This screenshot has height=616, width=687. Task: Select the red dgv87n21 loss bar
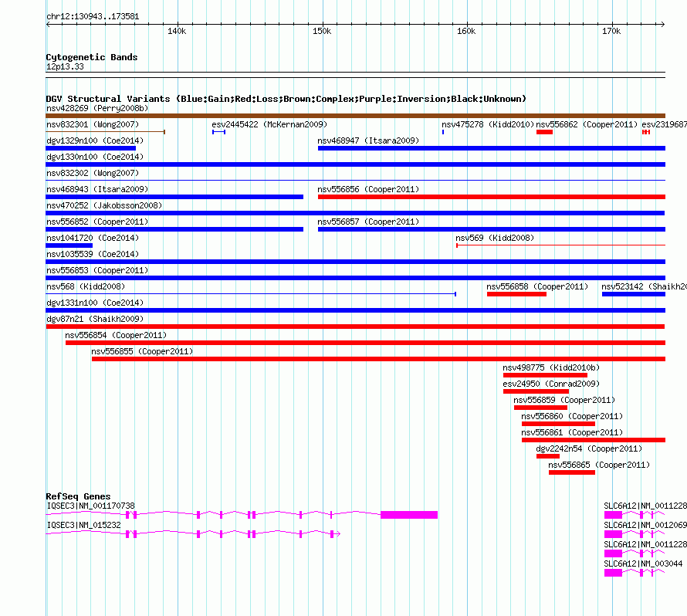355,327
